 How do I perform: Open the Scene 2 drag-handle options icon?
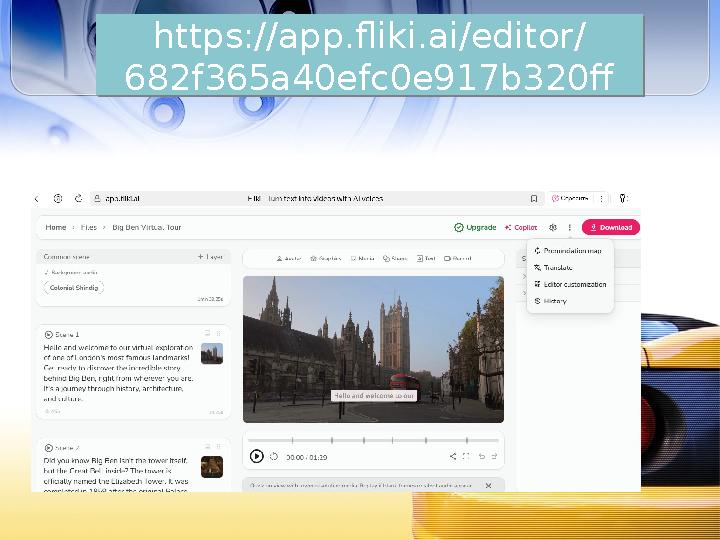coord(219,446)
